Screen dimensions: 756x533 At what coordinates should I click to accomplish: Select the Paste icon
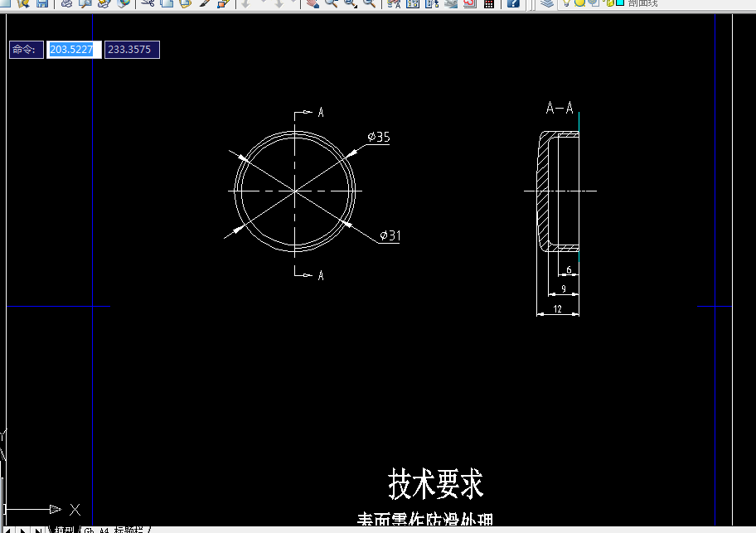[x=187, y=4]
